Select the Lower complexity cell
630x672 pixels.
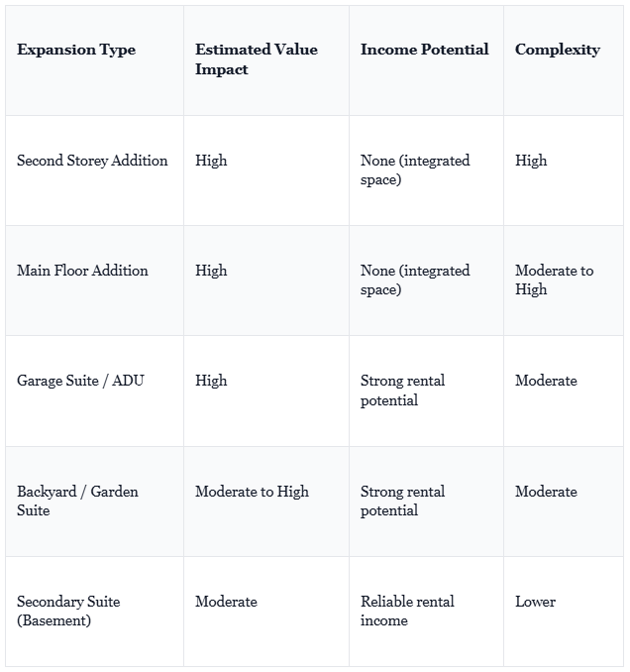pyautogui.click(x=535, y=602)
